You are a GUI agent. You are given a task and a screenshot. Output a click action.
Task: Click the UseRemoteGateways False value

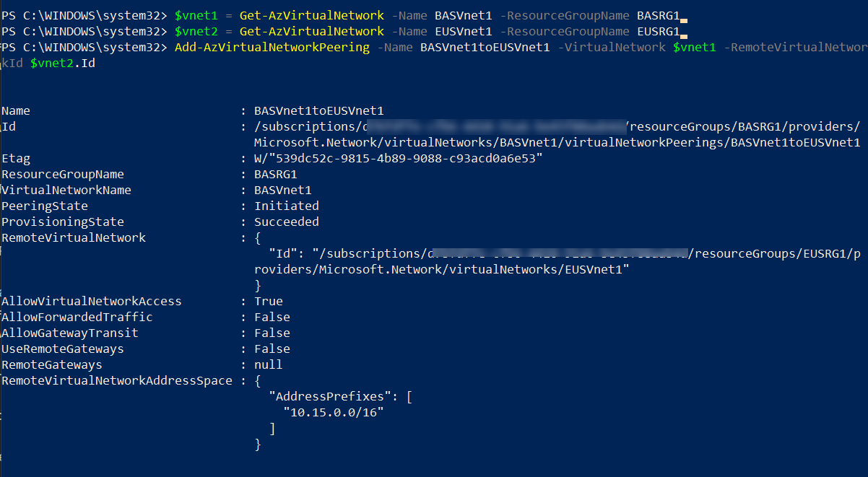click(272, 349)
